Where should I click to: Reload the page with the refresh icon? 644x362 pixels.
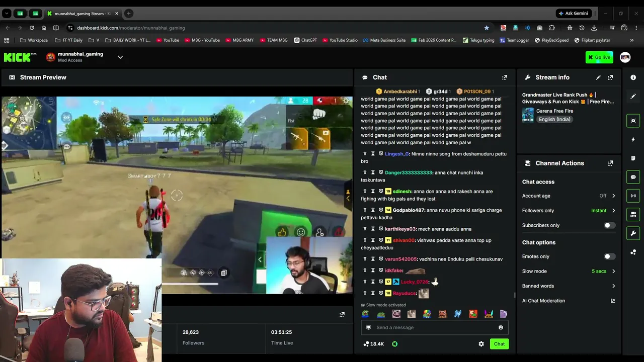[32, 28]
